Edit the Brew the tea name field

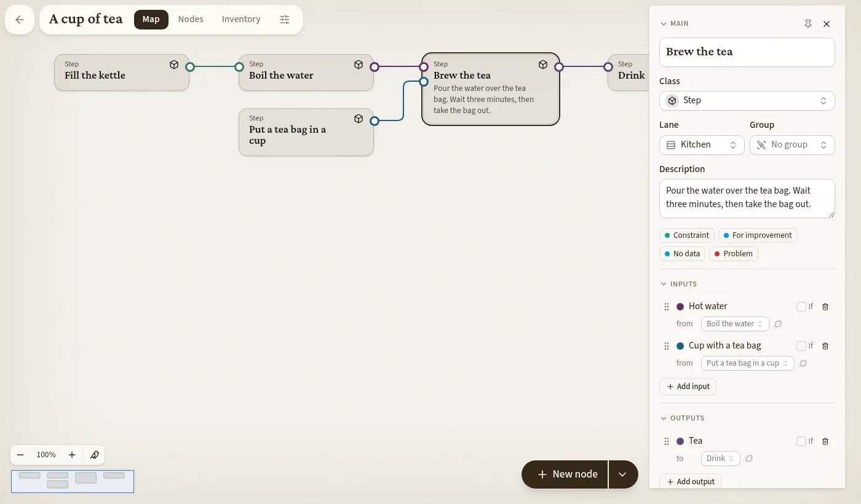747,52
